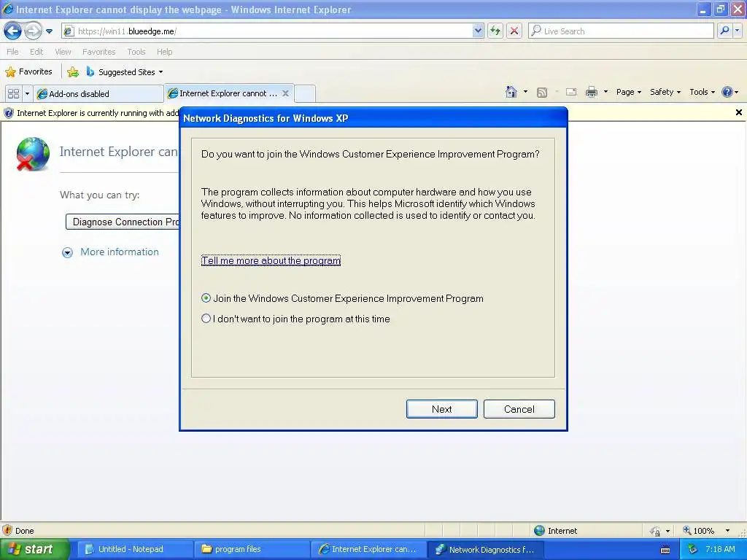Viewport: 747px width, 560px height.
Task: Expand the Print options dropdown arrow
Action: (x=605, y=92)
